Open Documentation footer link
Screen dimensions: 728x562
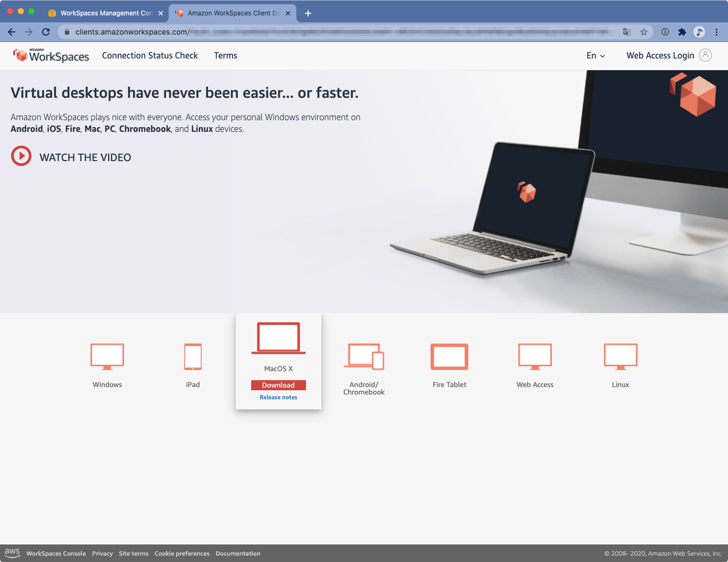click(238, 553)
